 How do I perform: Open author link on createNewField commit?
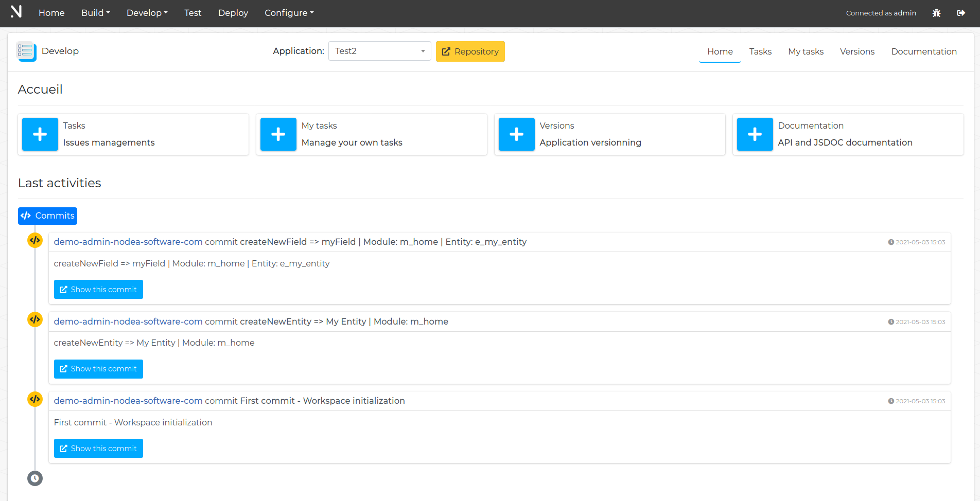128,242
